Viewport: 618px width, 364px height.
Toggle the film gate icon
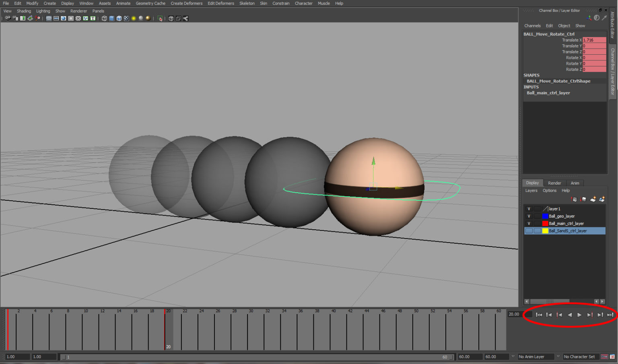pyautogui.click(x=56, y=19)
